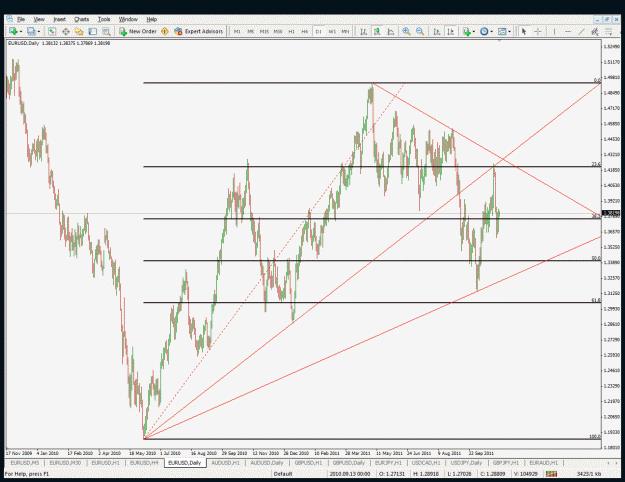Switch to M30 timeframe

(278, 31)
